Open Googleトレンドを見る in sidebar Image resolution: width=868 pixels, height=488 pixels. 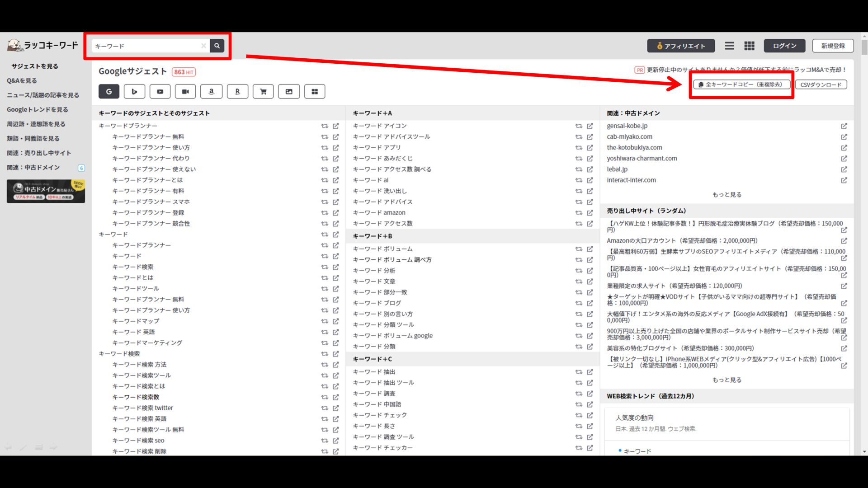(37, 109)
